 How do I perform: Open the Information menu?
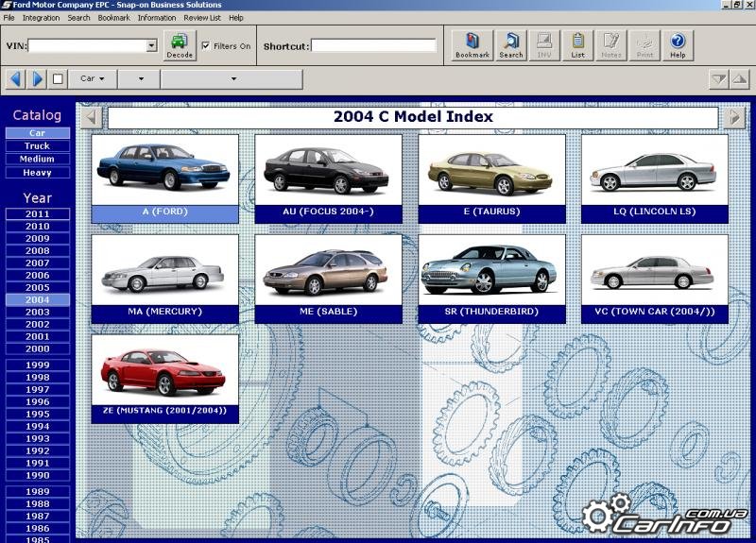tap(157, 18)
